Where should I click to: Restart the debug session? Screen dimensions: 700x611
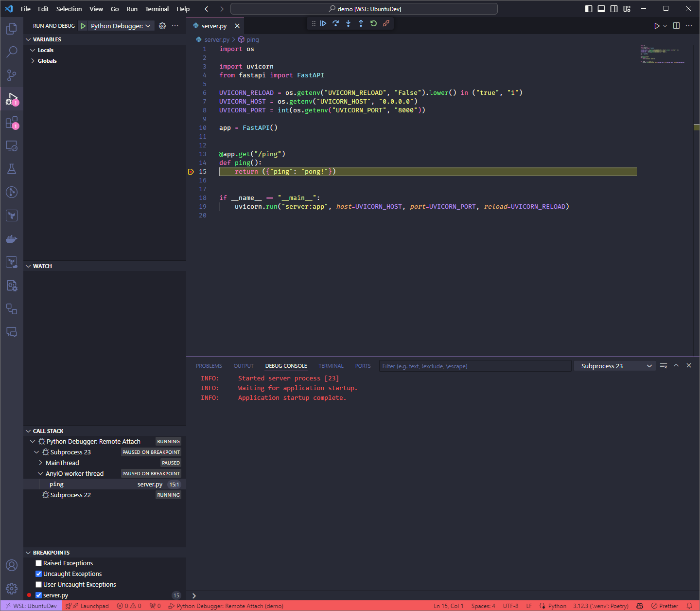[373, 23]
